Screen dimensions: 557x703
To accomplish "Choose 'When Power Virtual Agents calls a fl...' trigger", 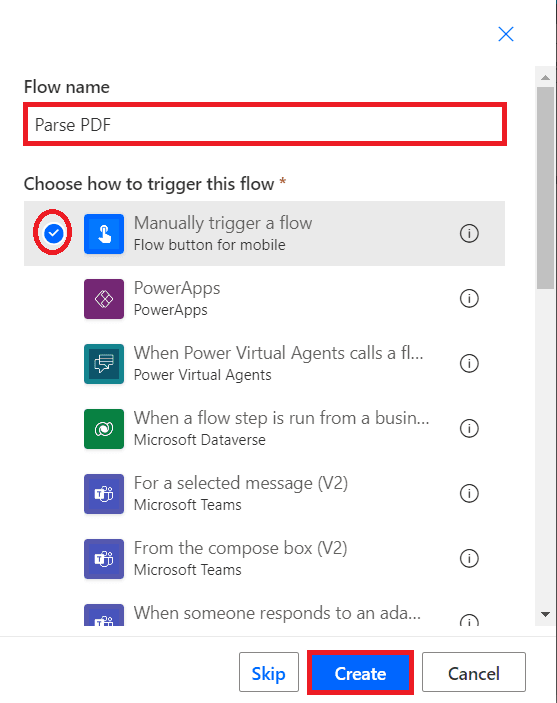I will 278,353.
